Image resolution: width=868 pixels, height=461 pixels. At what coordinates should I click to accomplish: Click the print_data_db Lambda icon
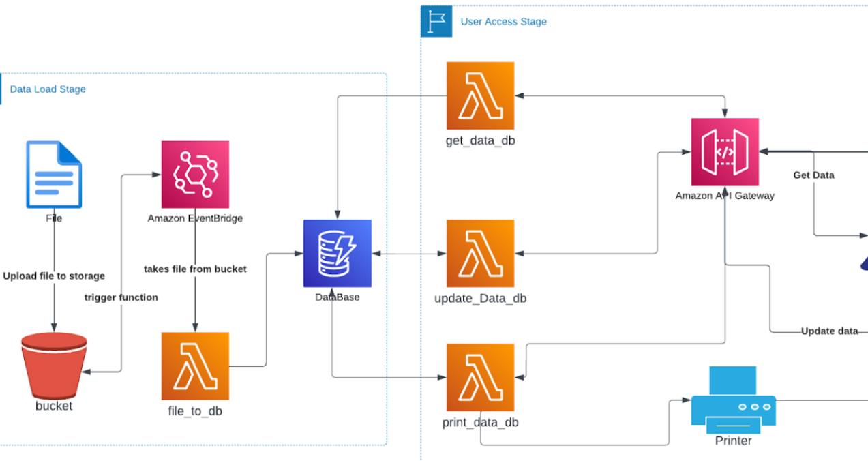coord(480,378)
